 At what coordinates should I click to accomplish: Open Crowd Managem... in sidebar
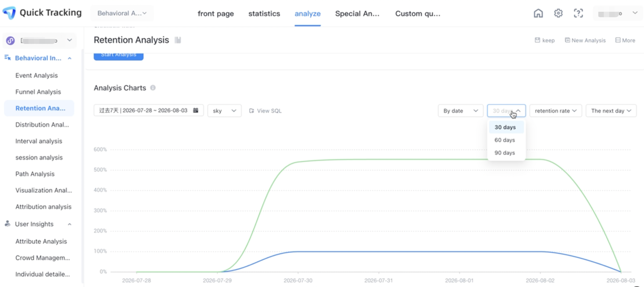(43, 258)
